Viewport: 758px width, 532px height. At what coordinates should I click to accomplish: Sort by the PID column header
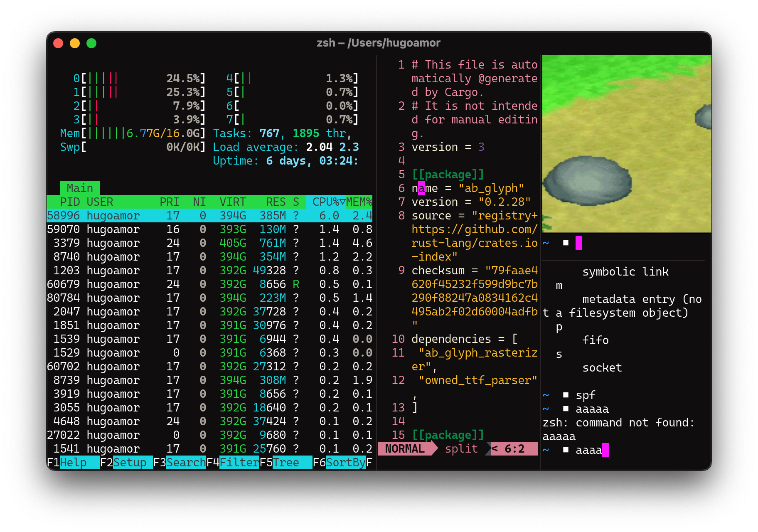(70, 202)
